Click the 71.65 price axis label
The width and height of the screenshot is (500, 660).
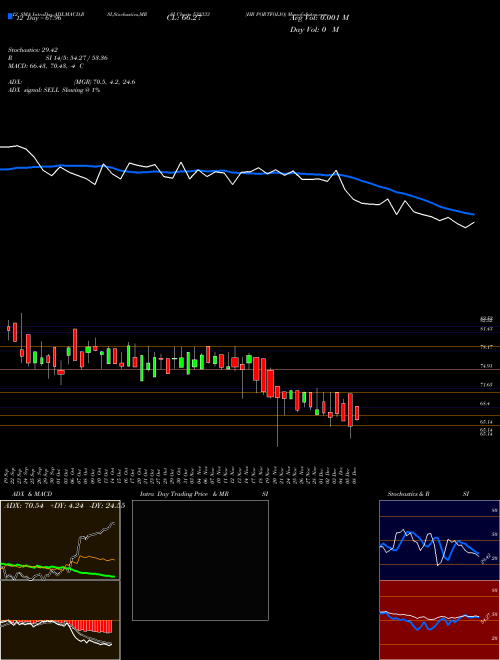(x=486, y=385)
